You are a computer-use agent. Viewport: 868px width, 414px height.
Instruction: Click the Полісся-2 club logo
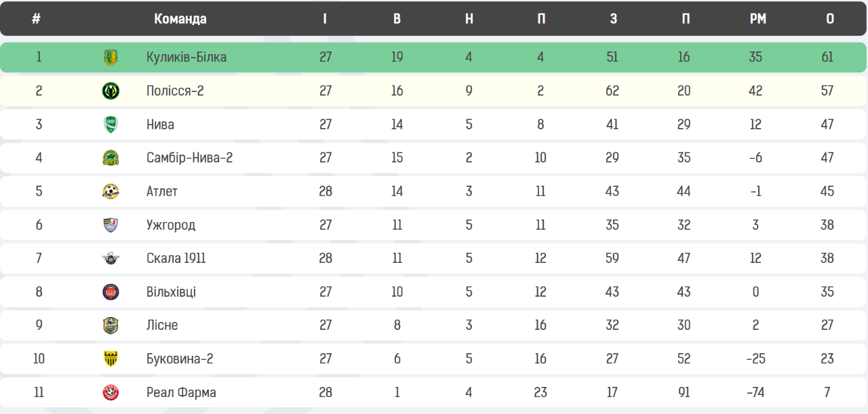[x=111, y=91]
